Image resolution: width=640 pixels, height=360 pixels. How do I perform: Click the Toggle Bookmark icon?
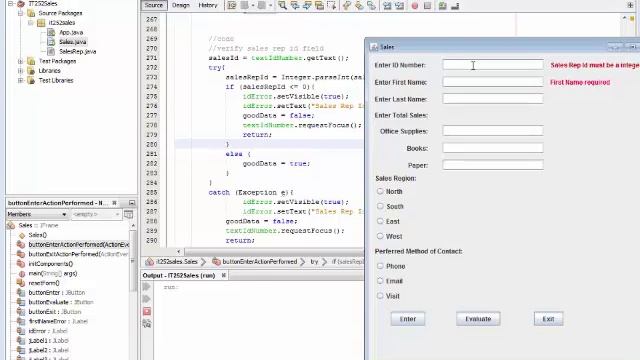pos(371,5)
